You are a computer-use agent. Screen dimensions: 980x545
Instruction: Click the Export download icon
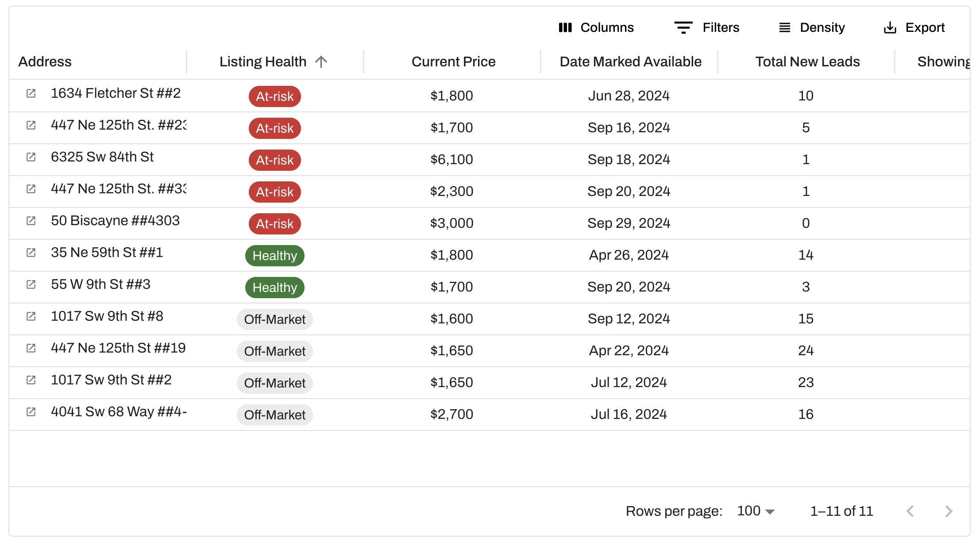tap(890, 27)
